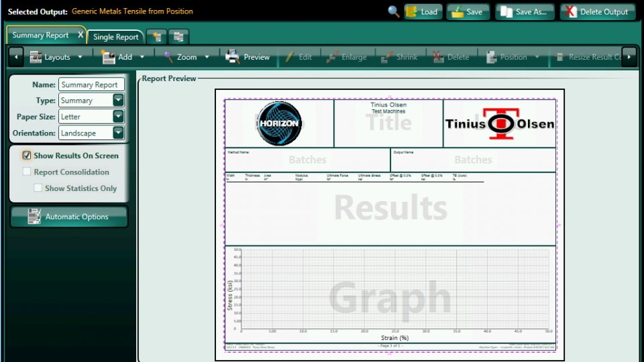644x362 pixels.
Task: Enable Show Statistics Only checkbox
Action: click(x=38, y=188)
